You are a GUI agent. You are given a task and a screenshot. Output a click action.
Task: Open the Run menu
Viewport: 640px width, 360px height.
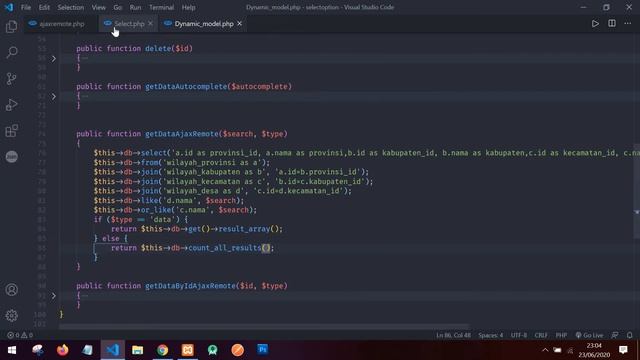(135, 7)
